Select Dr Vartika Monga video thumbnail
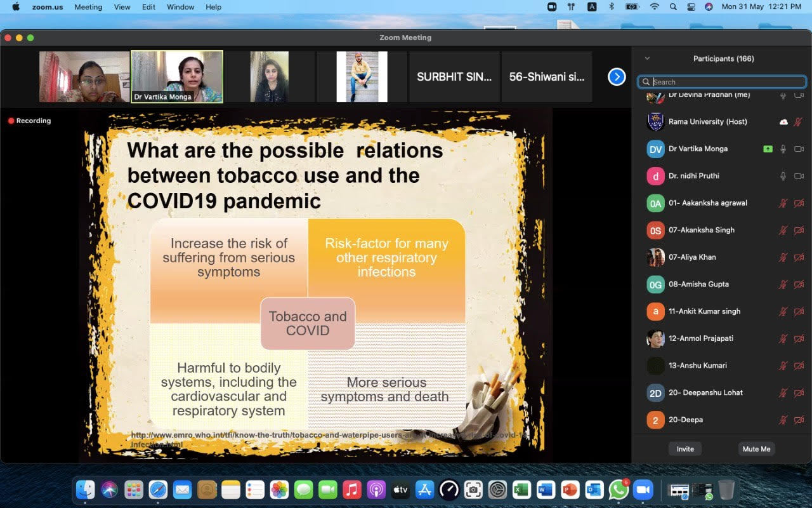Image resolution: width=812 pixels, height=508 pixels. click(x=177, y=77)
